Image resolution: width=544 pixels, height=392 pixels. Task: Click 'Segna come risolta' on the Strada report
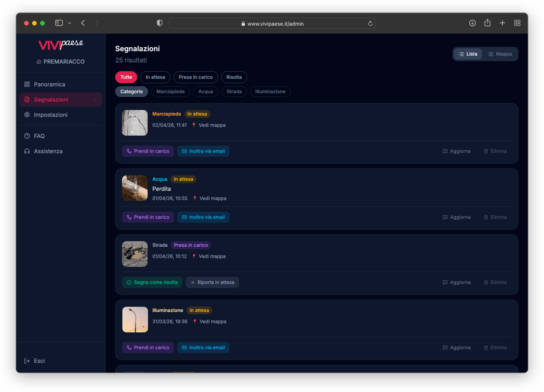click(x=152, y=282)
